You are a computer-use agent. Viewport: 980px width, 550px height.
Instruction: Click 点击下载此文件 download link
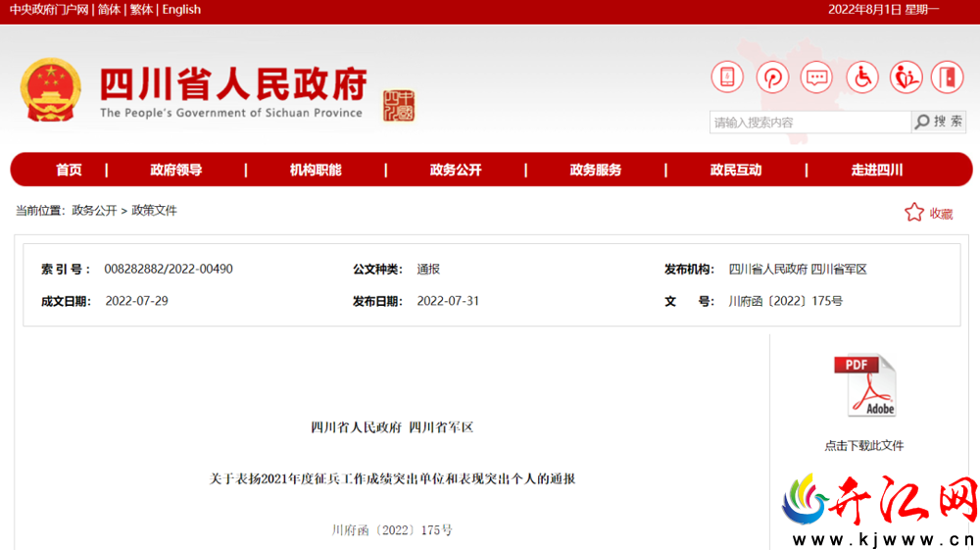pos(863,446)
